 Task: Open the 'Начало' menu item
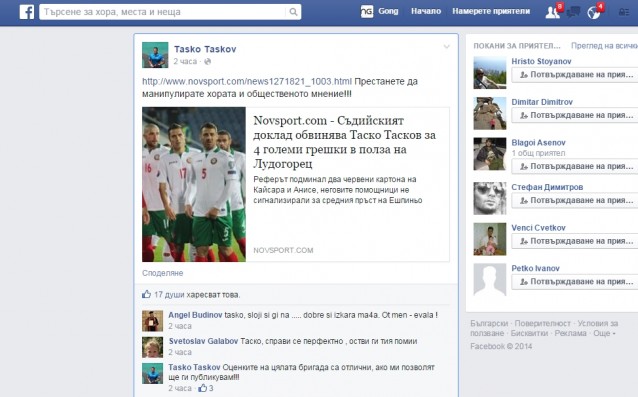[x=426, y=11]
